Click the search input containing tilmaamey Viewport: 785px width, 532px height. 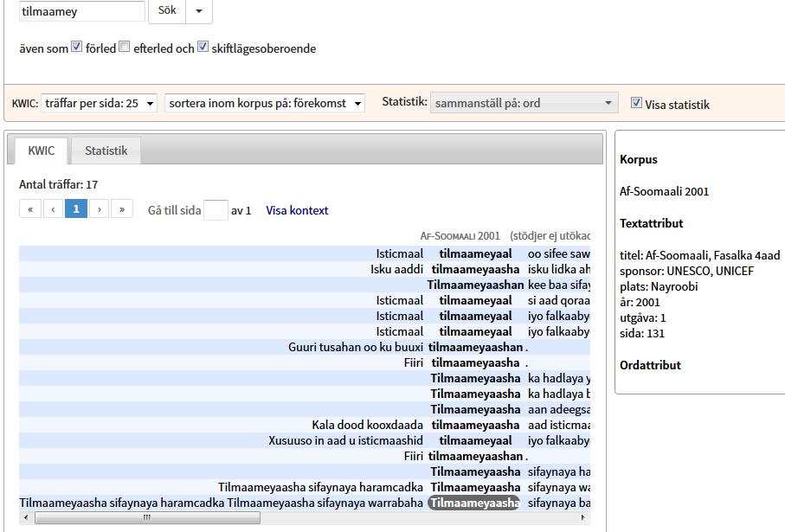(x=81, y=11)
